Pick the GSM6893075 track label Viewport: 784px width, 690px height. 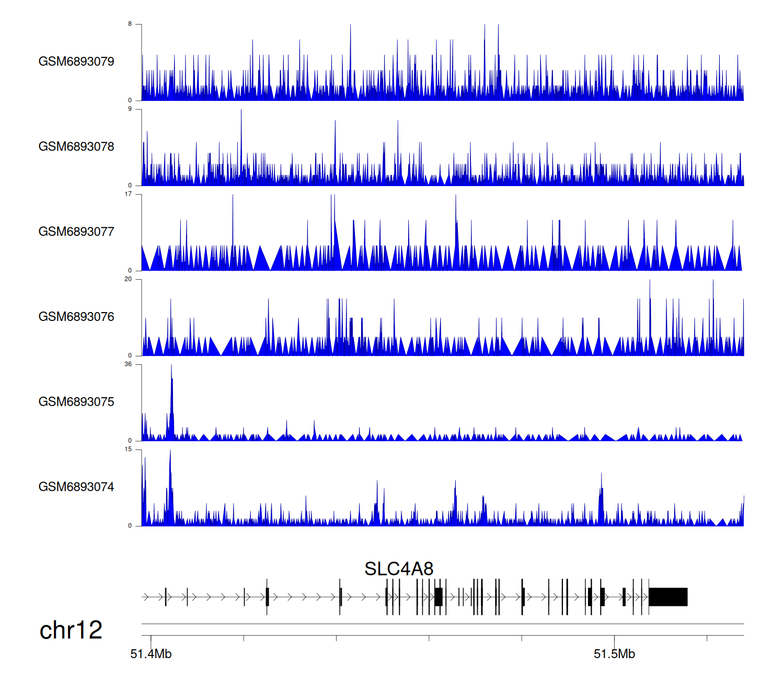click(76, 402)
